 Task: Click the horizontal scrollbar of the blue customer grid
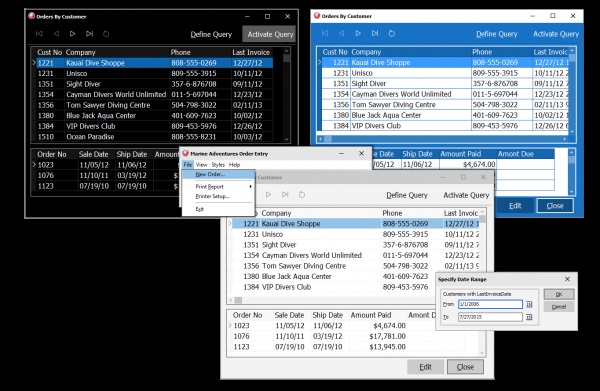pyautogui.click(x=442, y=139)
